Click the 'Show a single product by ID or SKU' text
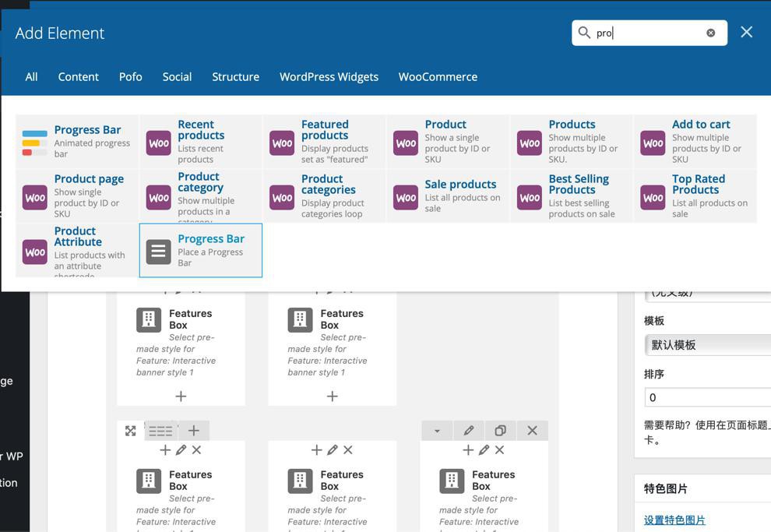This screenshot has height=532, width=771. click(x=457, y=149)
